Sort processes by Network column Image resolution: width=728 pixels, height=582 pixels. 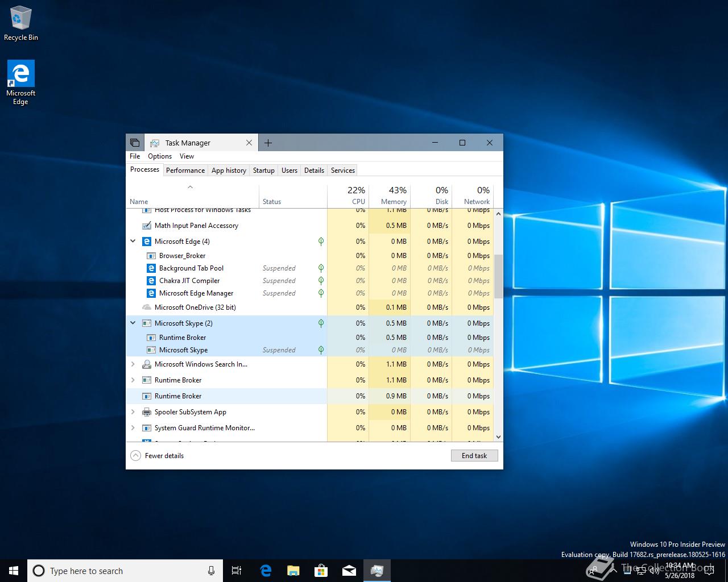pyautogui.click(x=473, y=196)
